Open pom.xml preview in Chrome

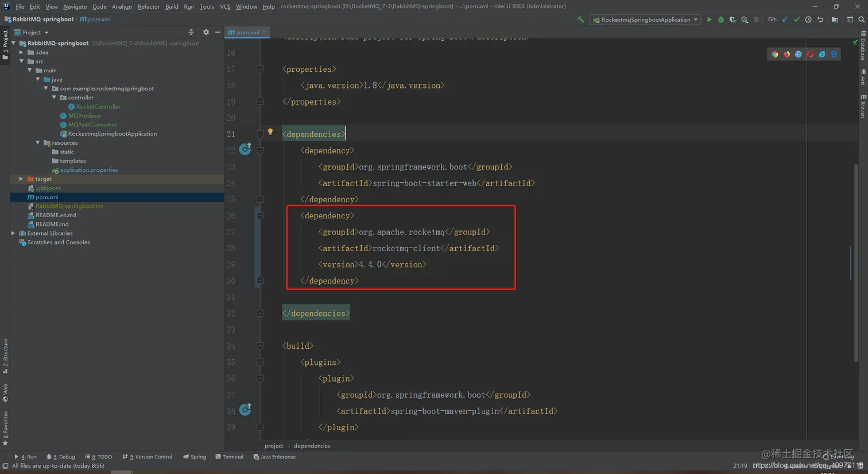coord(775,54)
